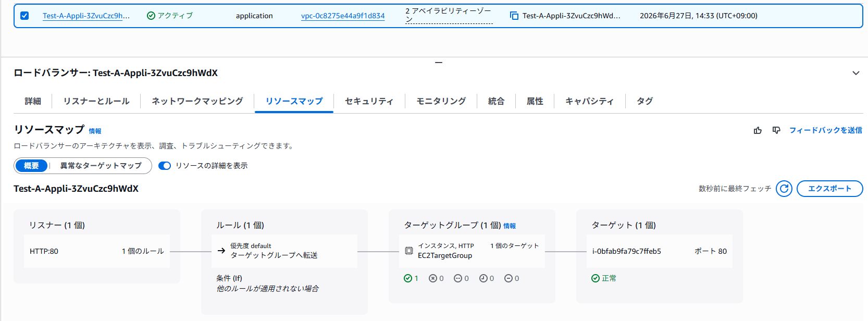Click the 優先度 default label
This screenshot has height=321, width=868.
[251, 246]
